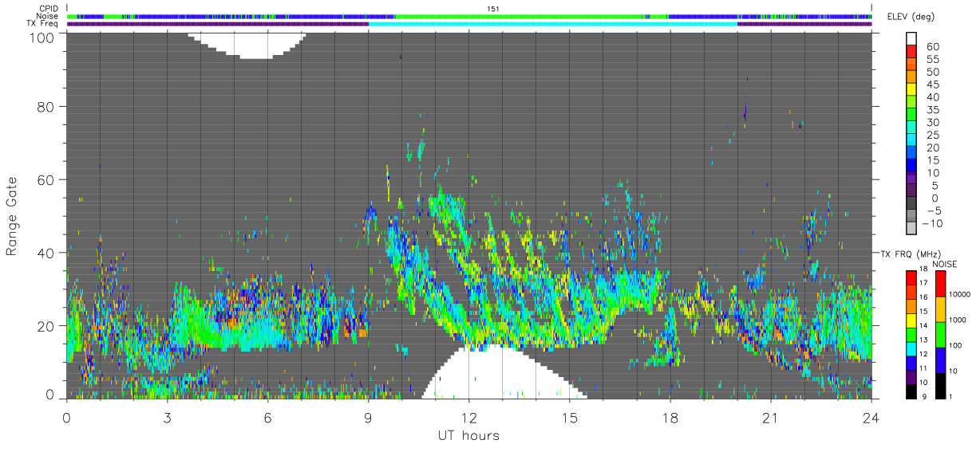Click the red 17–18 MHz TX FRQ swatch

click(x=911, y=277)
